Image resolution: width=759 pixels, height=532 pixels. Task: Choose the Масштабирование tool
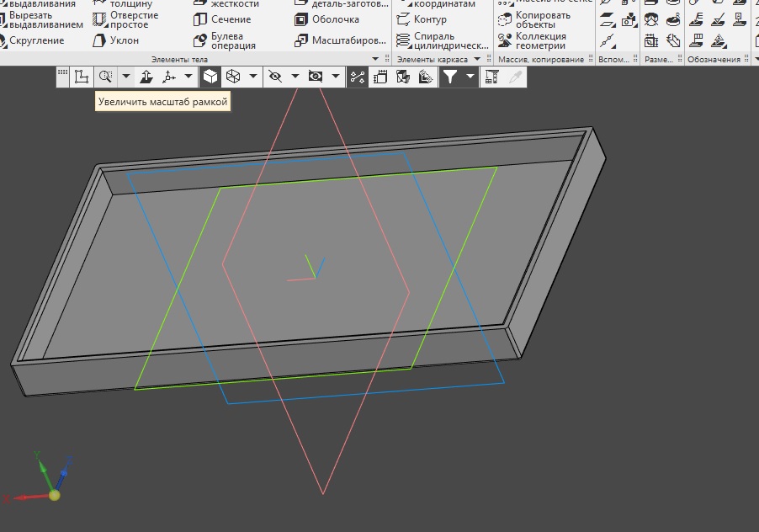point(340,40)
